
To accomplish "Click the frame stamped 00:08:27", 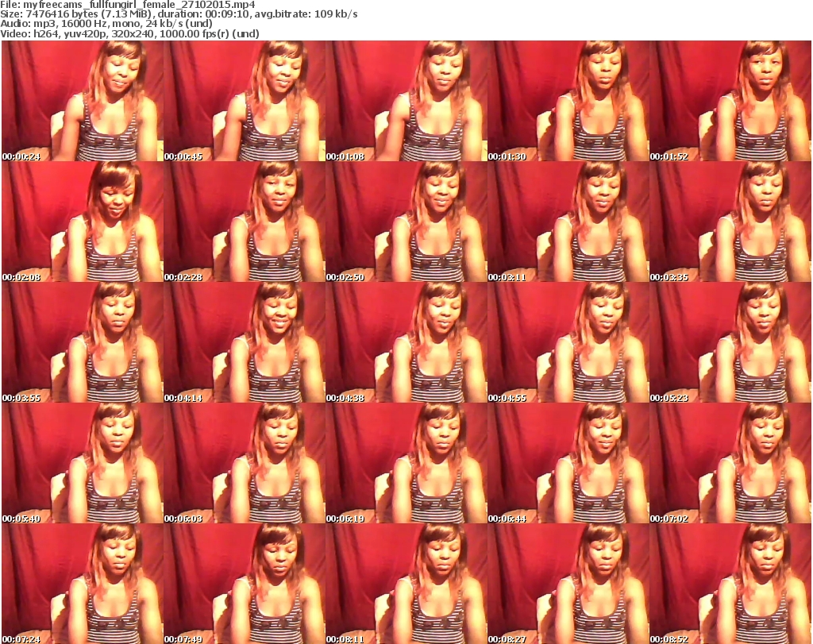I will tap(568, 584).
